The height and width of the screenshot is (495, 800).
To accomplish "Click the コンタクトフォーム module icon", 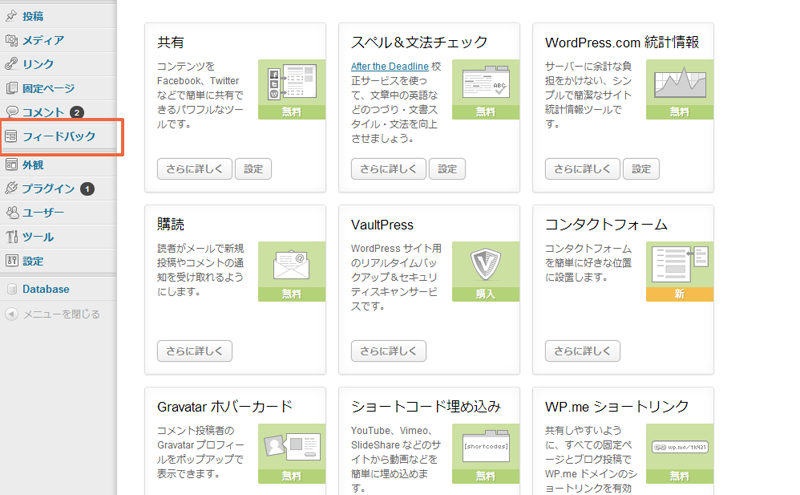I will click(680, 264).
